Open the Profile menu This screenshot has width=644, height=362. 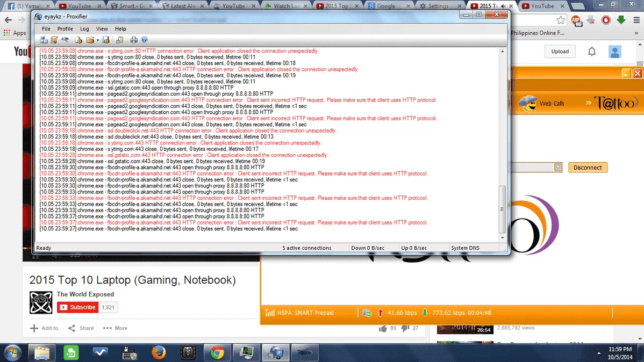coord(65,28)
